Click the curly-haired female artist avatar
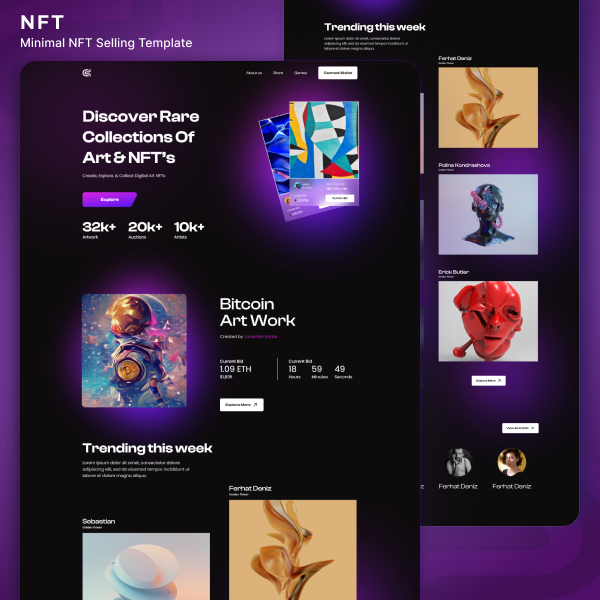600x600 pixels. (512, 462)
